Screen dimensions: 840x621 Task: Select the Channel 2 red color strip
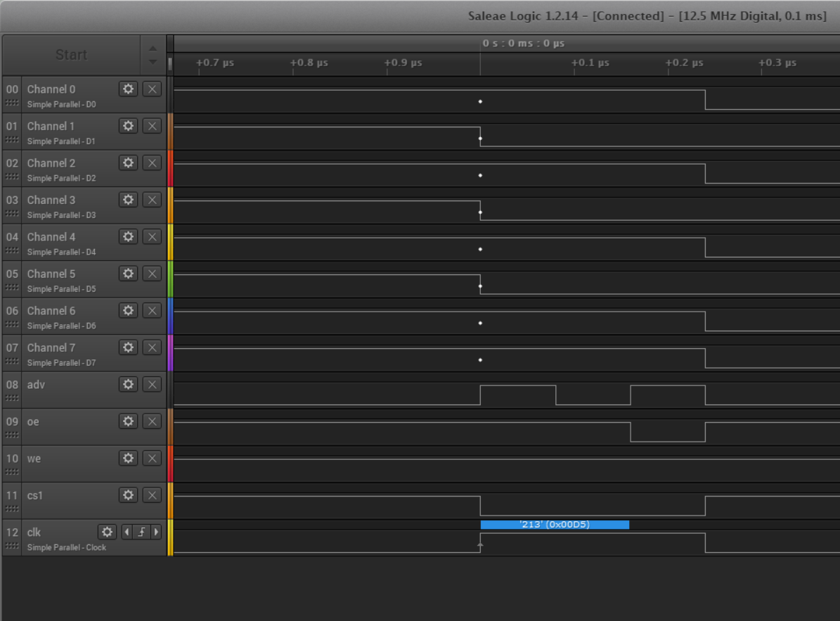(x=170, y=168)
